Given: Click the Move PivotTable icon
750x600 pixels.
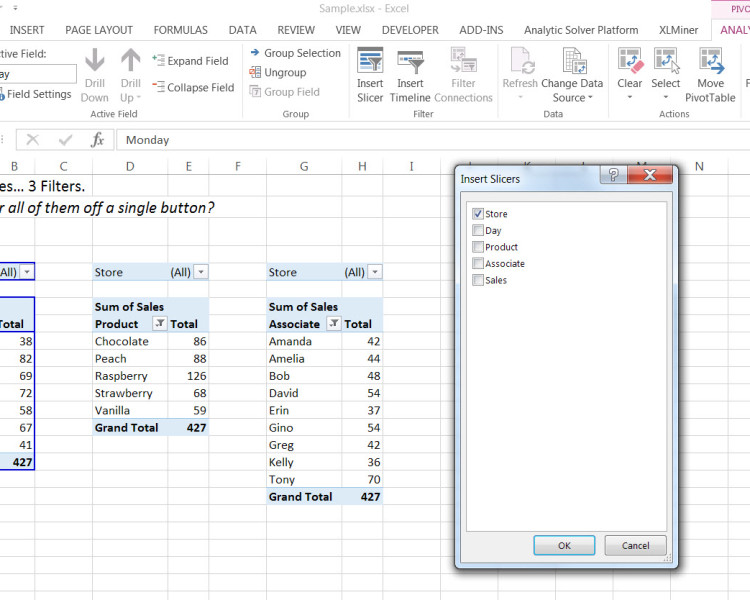Looking at the screenshot, I should 710,62.
